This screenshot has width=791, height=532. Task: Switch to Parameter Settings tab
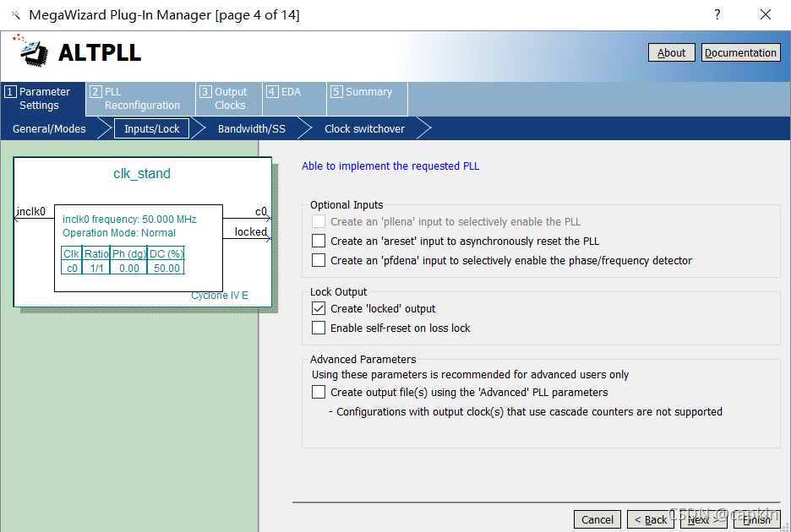pyautogui.click(x=43, y=98)
